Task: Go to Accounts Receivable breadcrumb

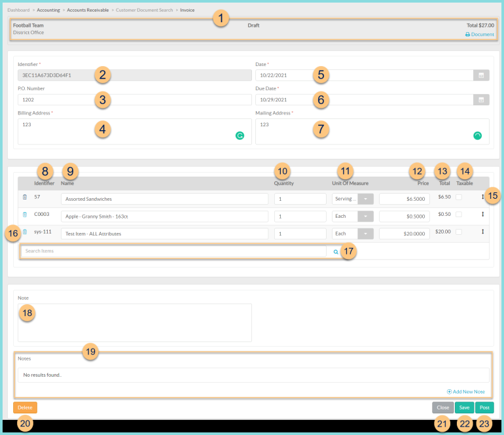Action: pos(88,10)
